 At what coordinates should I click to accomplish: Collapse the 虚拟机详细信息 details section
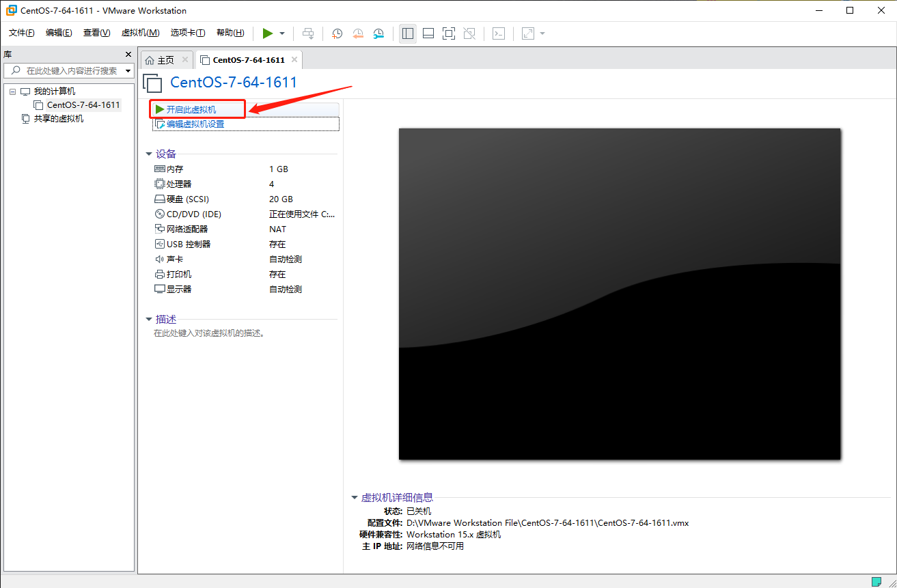coord(354,497)
